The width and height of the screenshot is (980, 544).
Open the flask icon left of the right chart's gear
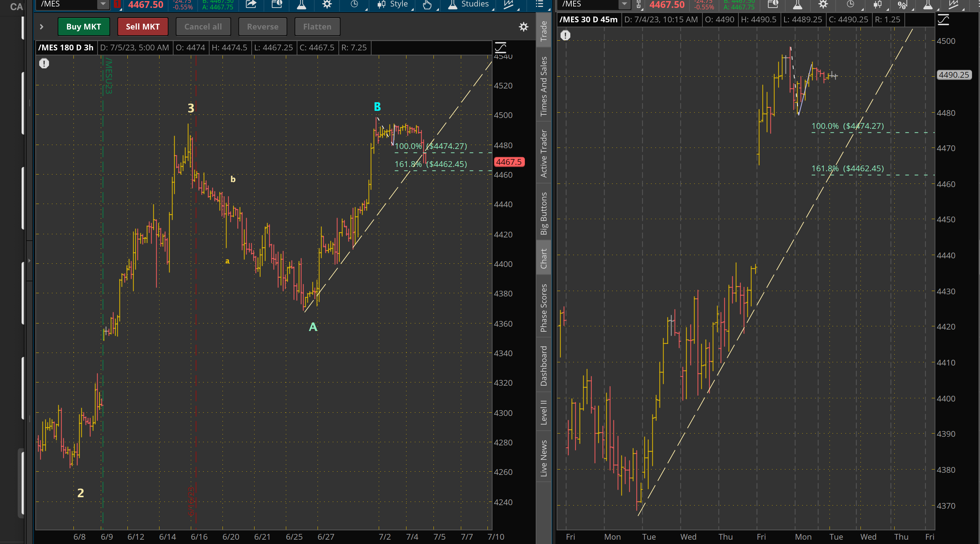coord(797,4)
